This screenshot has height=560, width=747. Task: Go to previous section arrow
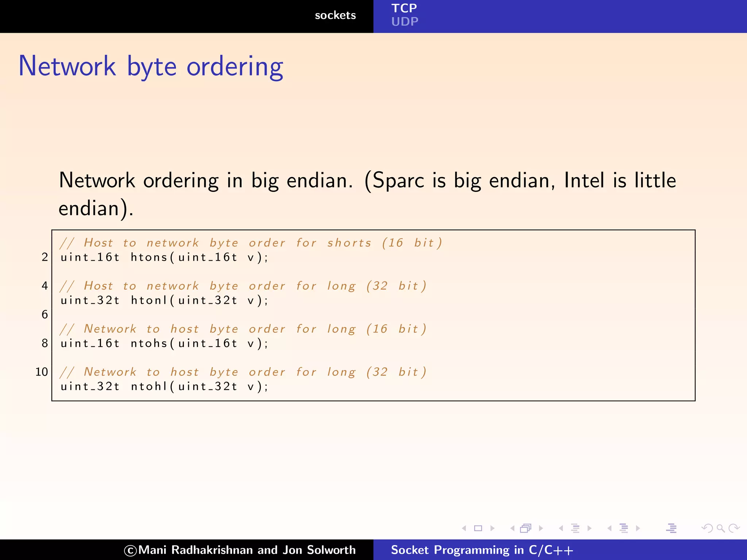click(x=609, y=528)
